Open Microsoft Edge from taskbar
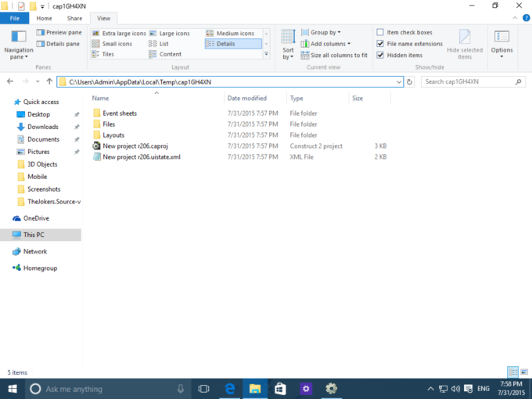The image size is (532, 399). click(x=230, y=389)
